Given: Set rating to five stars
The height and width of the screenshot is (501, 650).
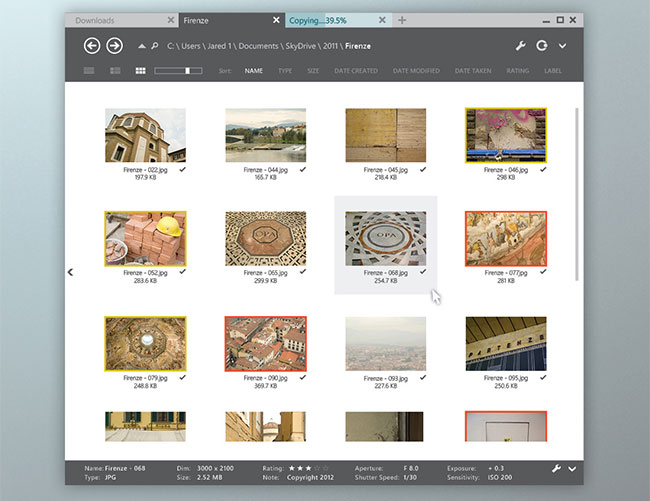Looking at the screenshot, I should point(325,468).
